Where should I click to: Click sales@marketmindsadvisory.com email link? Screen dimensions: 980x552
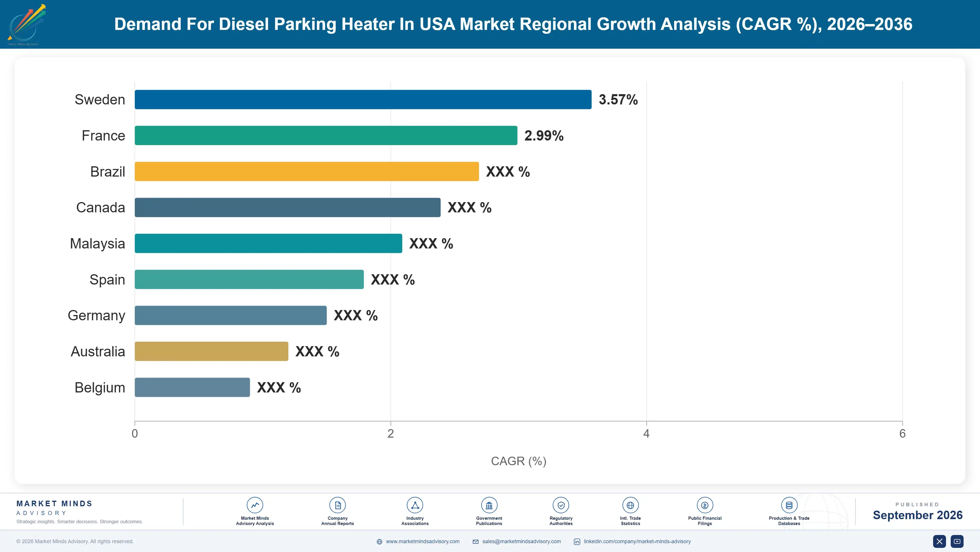click(522, 541)
